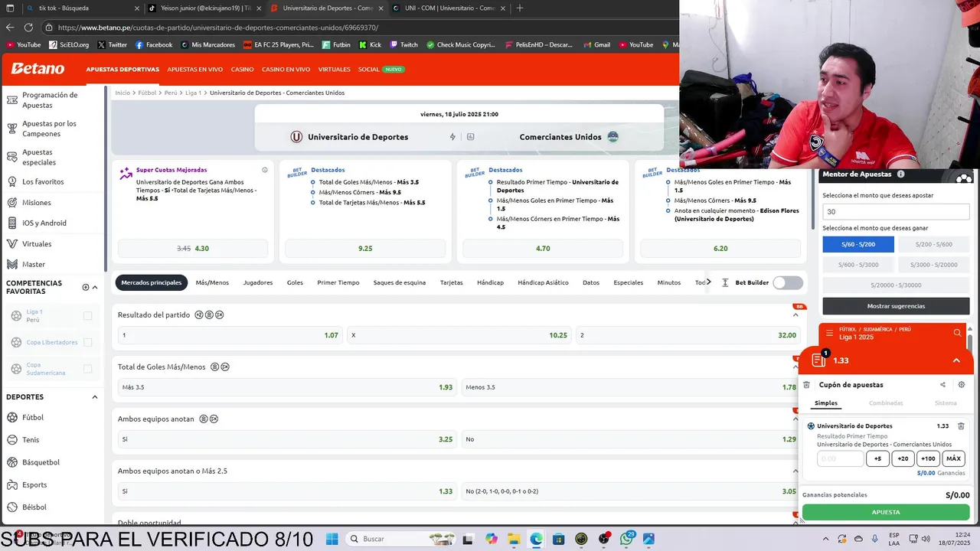The height and width of the screenshot is (551, 980).
Task: Add +100 to stake
Action: click(928, 458)
